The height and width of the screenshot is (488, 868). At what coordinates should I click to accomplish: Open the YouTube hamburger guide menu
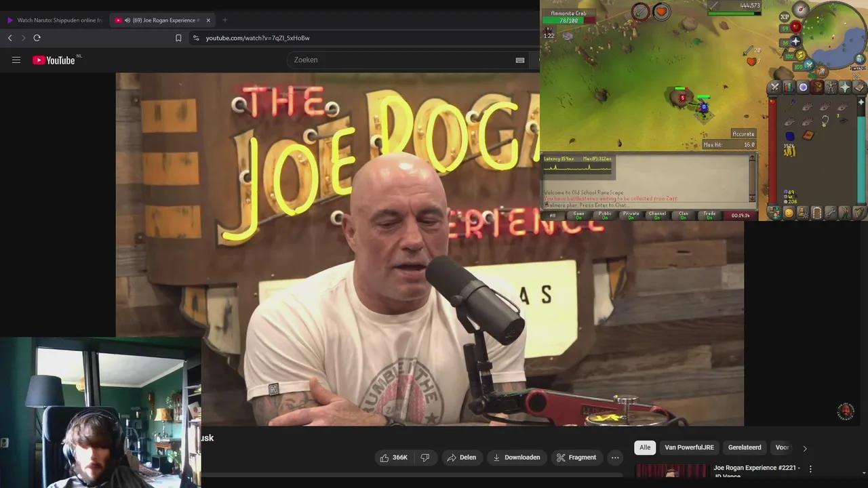pyautogui.click(x=16, y=60)
